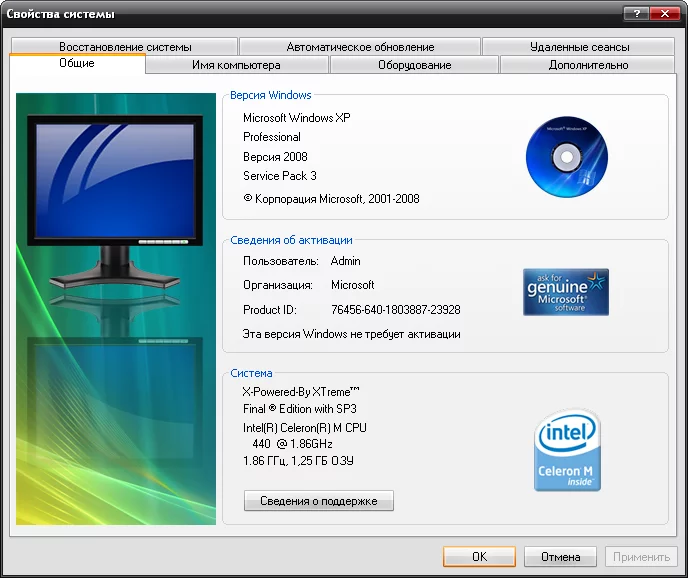Viewport: 688px width, 578px height.
Task: Click the Intel(R) Celeron(R) M CPU line
Action: coord(305,427)
